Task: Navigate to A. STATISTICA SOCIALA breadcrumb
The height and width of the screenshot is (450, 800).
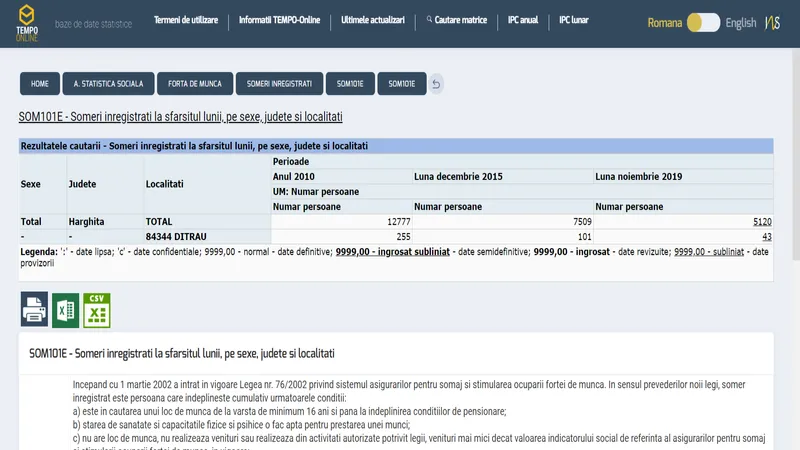Action: coord(108,84)
